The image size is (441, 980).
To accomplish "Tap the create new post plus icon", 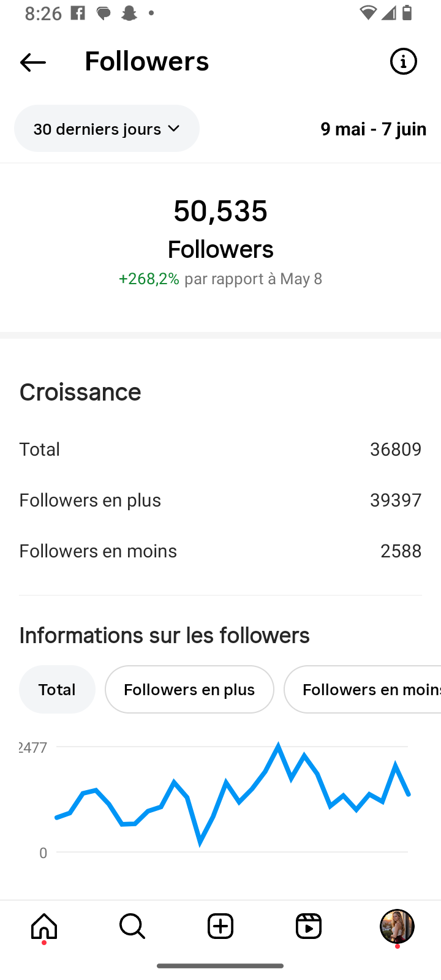I will tap(221, 926).
